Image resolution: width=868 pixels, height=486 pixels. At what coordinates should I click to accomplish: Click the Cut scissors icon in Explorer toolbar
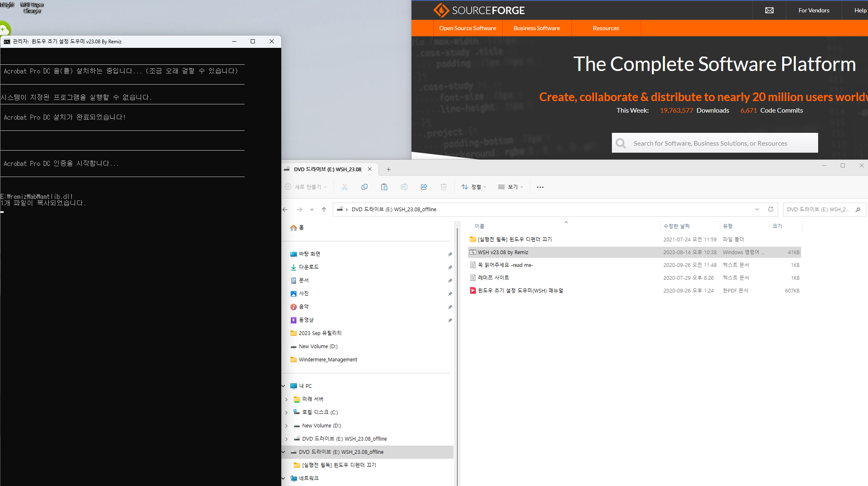(345, 187)
